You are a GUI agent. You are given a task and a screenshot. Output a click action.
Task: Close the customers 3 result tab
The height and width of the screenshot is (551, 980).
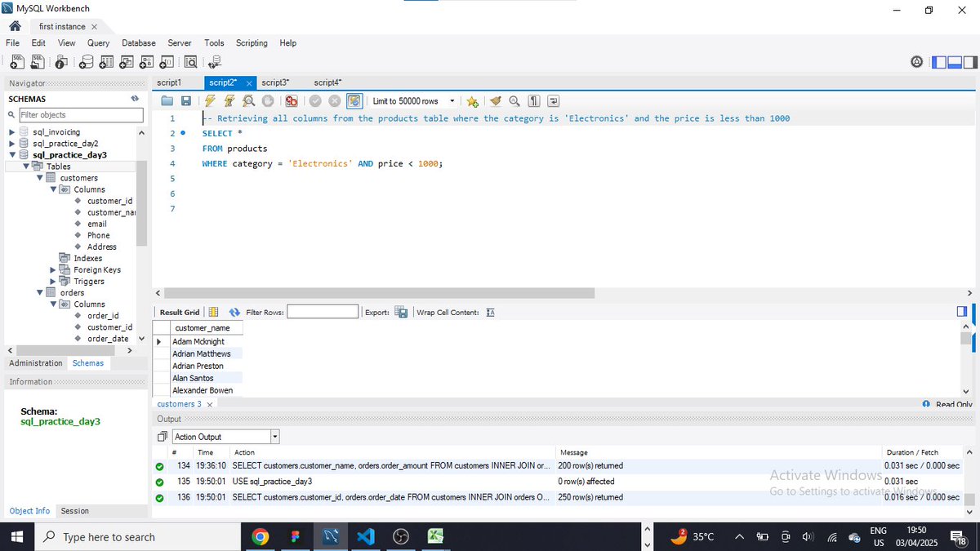point(209,404)
